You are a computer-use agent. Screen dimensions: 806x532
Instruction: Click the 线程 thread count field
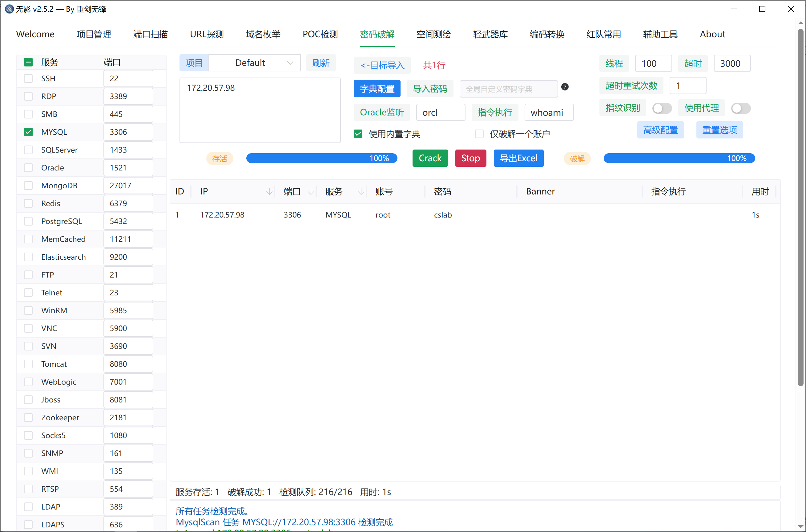pos(653,63)
